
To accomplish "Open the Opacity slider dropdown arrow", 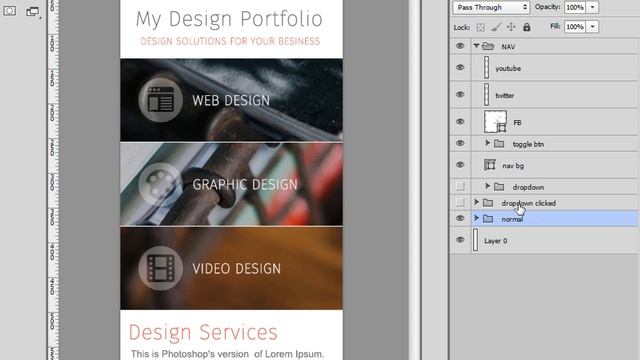I will click(592, 7).
